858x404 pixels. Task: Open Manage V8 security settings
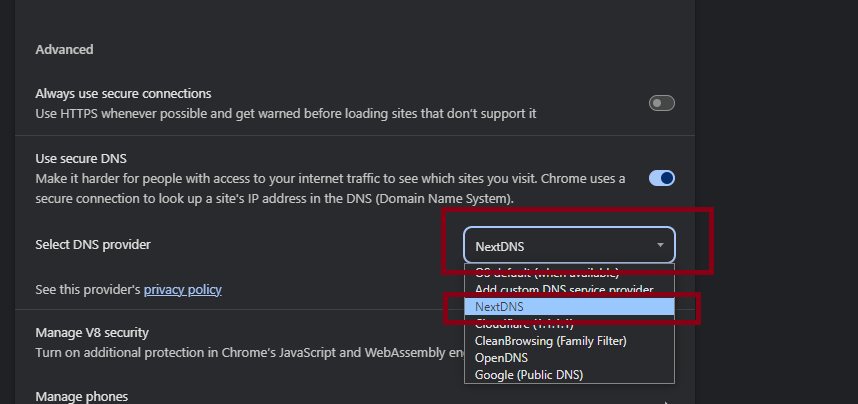coord(92,332)
